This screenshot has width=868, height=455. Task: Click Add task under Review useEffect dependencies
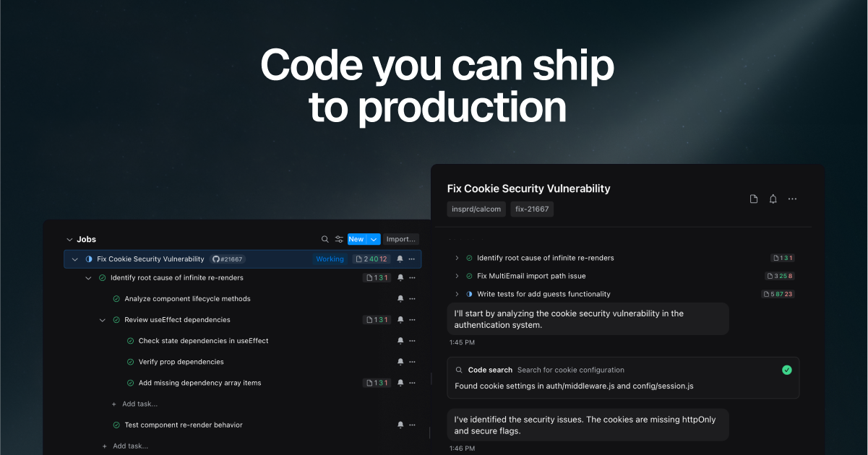click(x=134, y=404)
